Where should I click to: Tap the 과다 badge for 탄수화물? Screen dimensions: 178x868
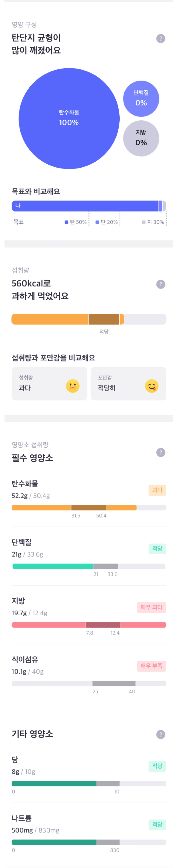(157, 490)
